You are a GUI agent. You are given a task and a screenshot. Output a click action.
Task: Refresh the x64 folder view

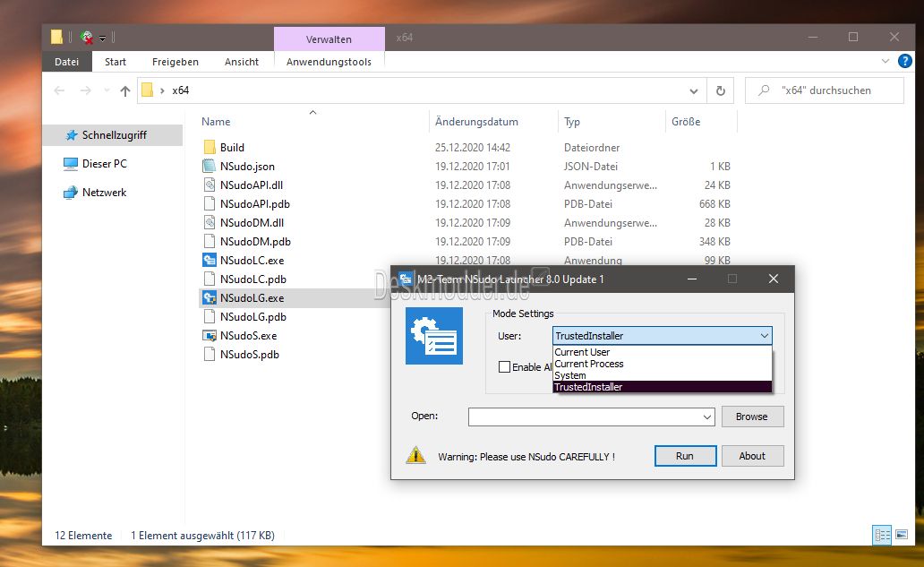point(720,90)
